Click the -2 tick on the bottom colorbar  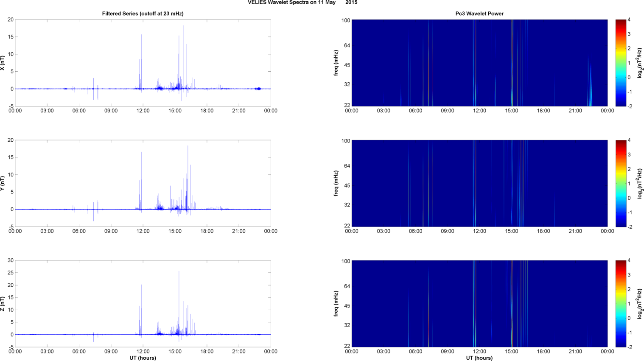tap(630, 347)
